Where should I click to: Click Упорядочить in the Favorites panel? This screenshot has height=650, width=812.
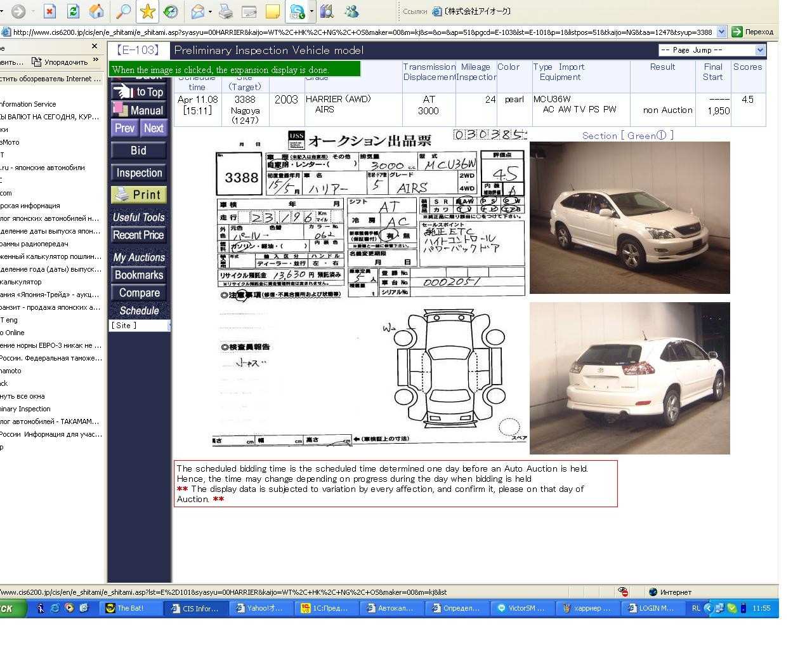(x=60, y=62)
